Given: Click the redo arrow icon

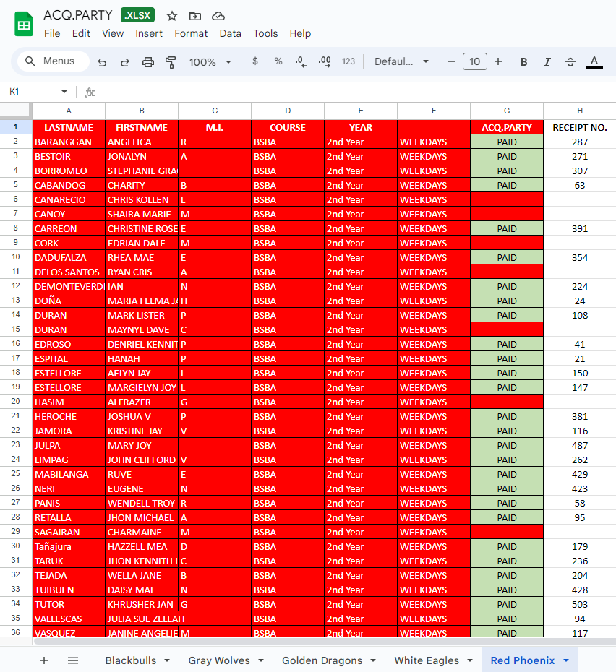Looking at the screenshot, I should (125, 62).
